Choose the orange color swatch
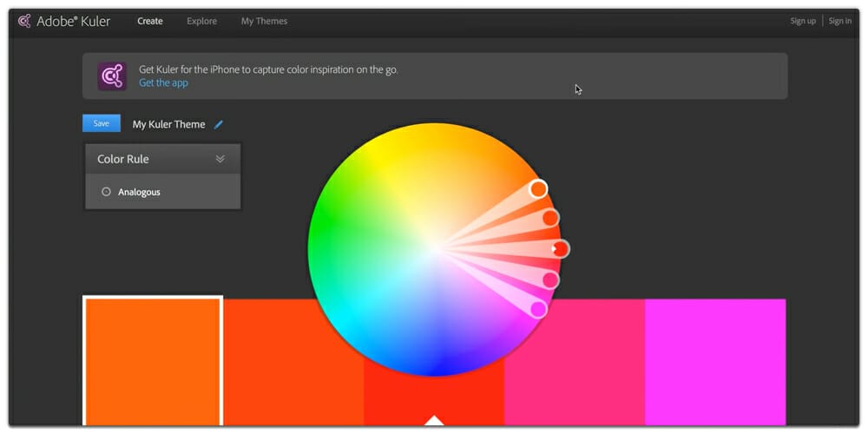868x434 pixels. 153,361
